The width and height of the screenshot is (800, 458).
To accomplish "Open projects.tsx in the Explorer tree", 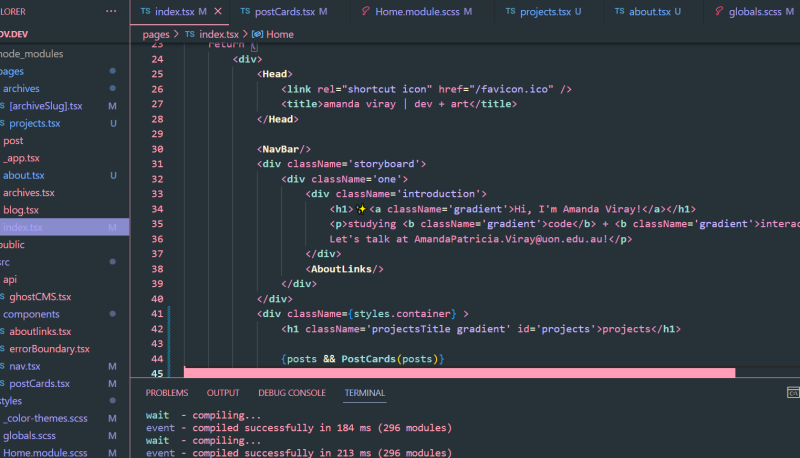I will (34, 123).
